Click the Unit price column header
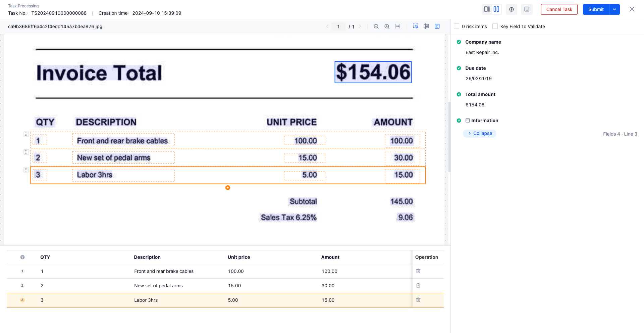This screenshot has width=644, height=333. [239, 257]
